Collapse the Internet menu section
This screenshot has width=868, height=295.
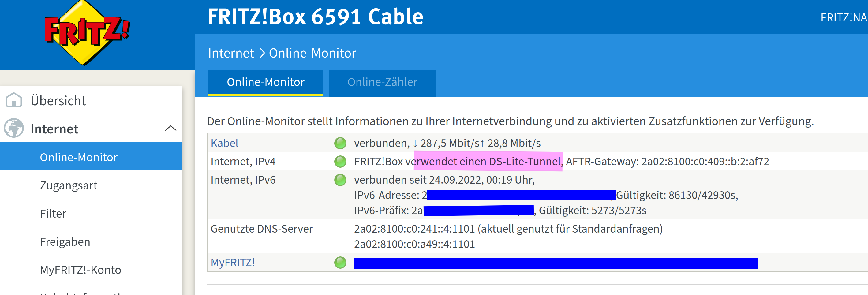click(x=170, y=128)
